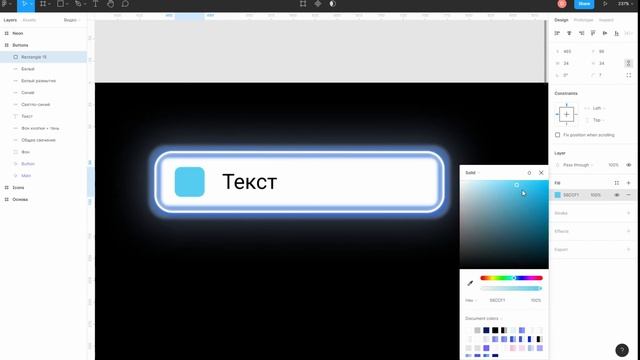The height and width of the screenshot is (360, 640).
Task: Click the blue square on the canvas
Action: coord(190,182)
